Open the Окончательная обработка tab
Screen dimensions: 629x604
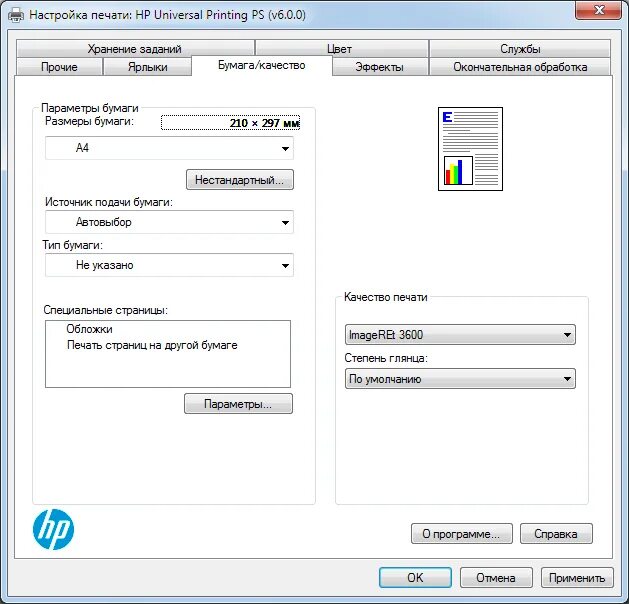(520, 67)
